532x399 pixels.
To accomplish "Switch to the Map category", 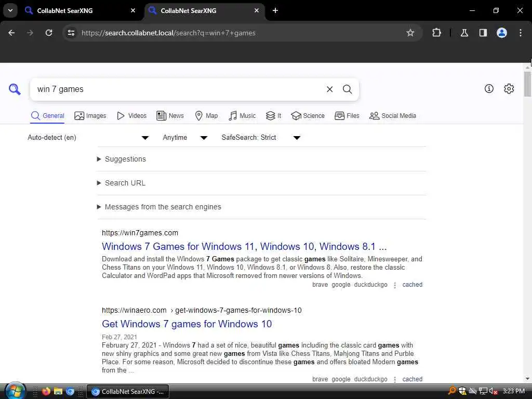I will coord(206,116).
